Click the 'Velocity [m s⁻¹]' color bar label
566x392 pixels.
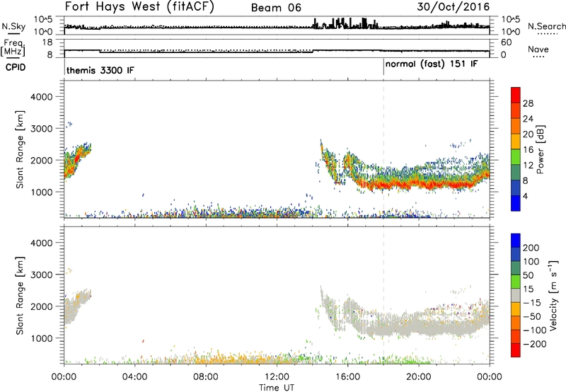pos(553,295)
